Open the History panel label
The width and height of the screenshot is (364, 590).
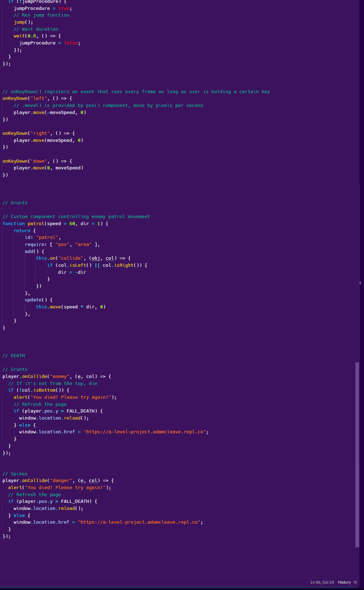pos(344,582)
